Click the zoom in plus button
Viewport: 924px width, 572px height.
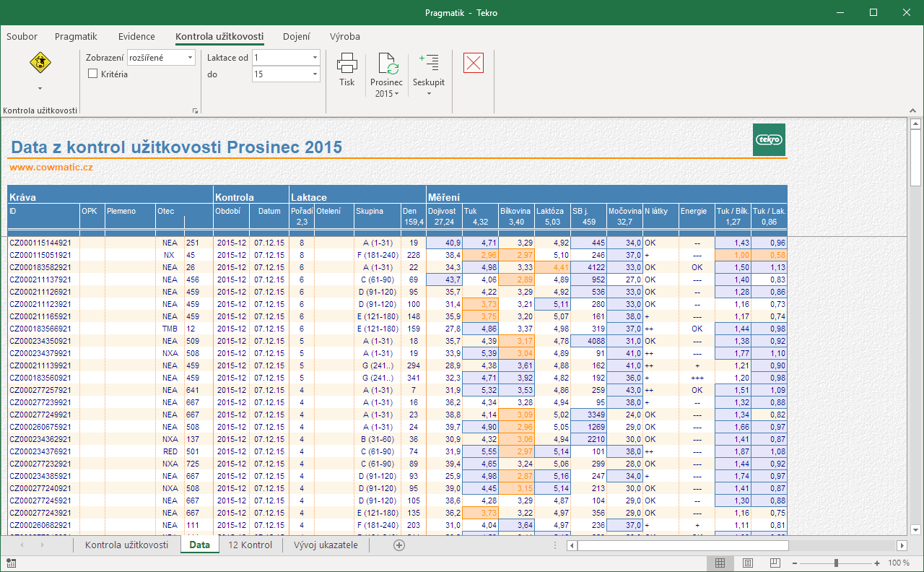[877, 563]
